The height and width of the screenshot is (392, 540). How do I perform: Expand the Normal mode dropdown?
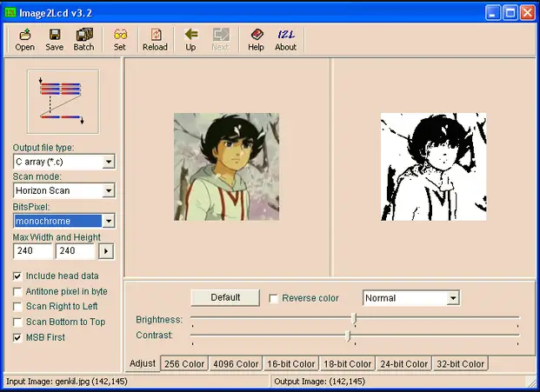point(453,298)
